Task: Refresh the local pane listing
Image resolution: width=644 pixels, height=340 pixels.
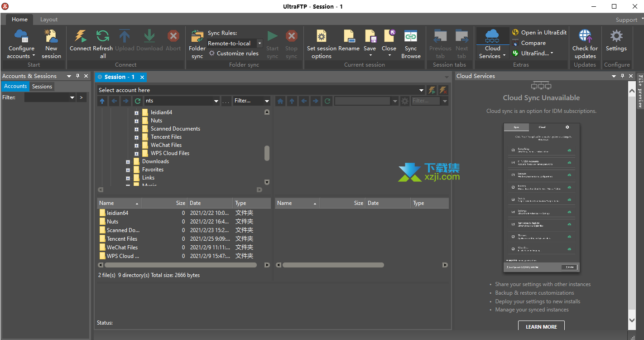Action: 138,101
